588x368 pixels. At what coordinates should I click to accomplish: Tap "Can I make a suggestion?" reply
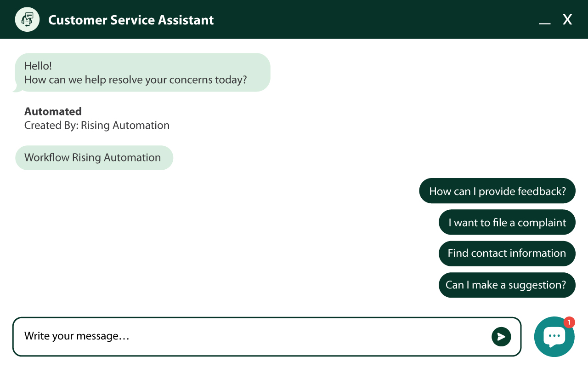tap(507, 285)
